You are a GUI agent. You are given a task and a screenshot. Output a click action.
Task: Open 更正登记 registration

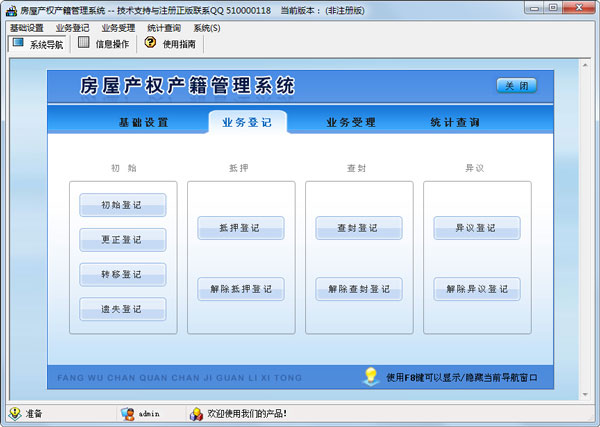123,240
